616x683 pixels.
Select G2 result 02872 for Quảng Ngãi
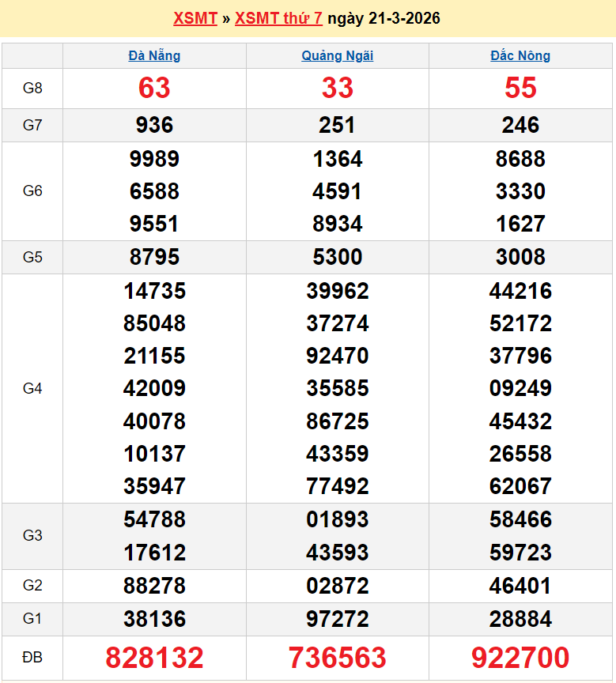tap(338, 586)
